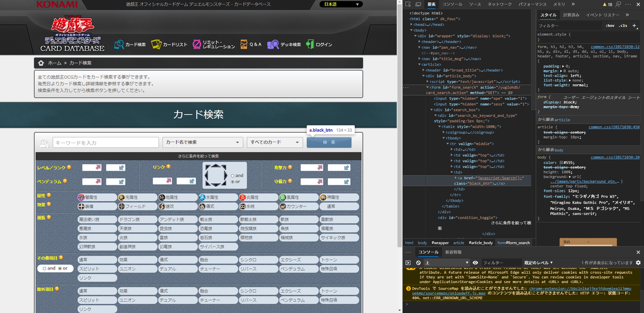Click the home icon in the breadcrumb
This screenshot has width=644, height=313.
click(41, 63)
